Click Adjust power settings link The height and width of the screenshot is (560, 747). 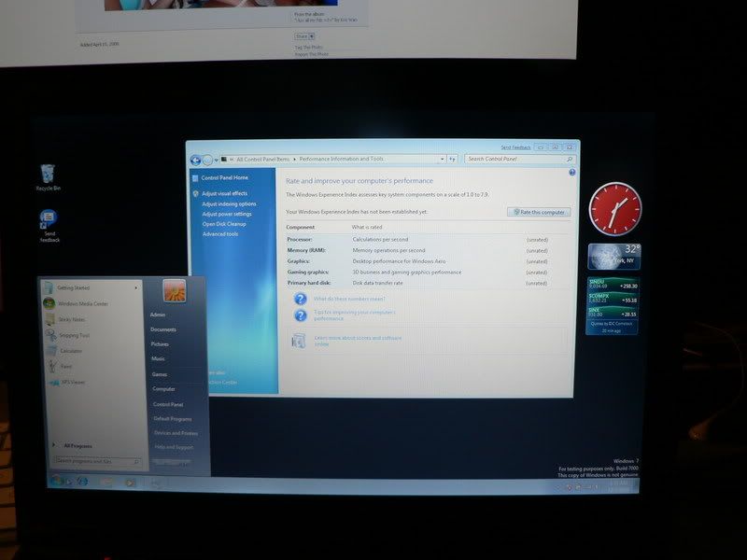click(x=227, y=214)
